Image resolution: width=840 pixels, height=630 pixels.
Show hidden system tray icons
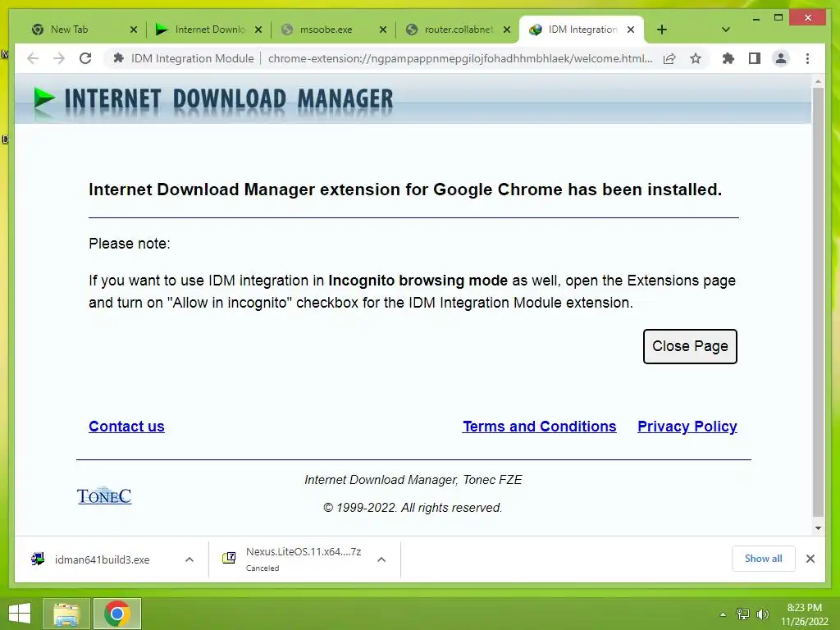point(723,614)
